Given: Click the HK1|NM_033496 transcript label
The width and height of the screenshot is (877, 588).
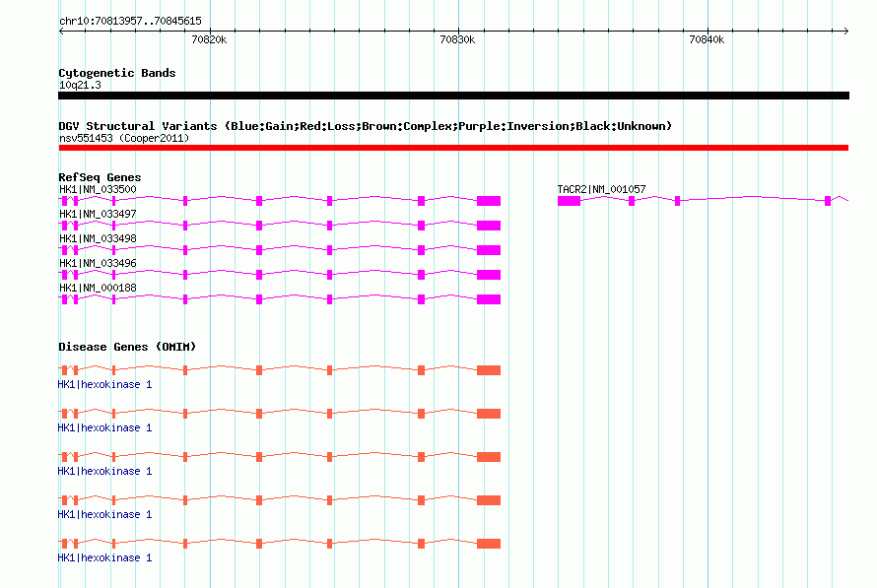Looking at the screenshot, I should click(x=98, y=263).
